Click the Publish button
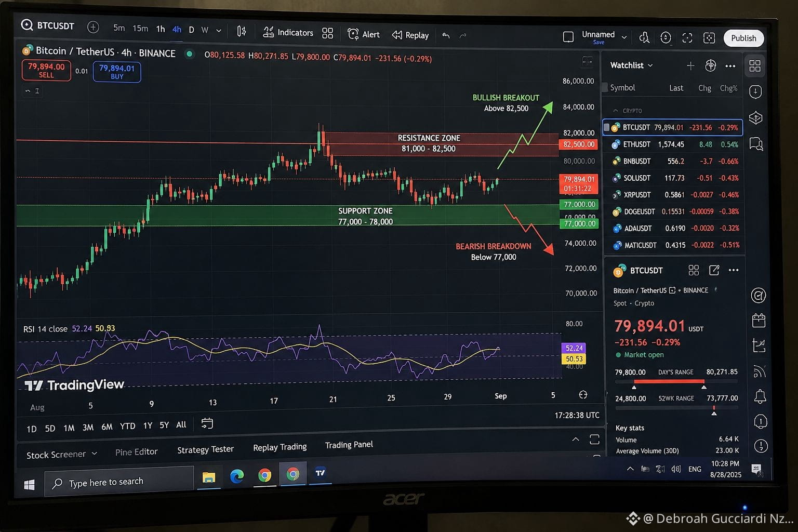Screen dimensions: 798x532 click(743, 38)
